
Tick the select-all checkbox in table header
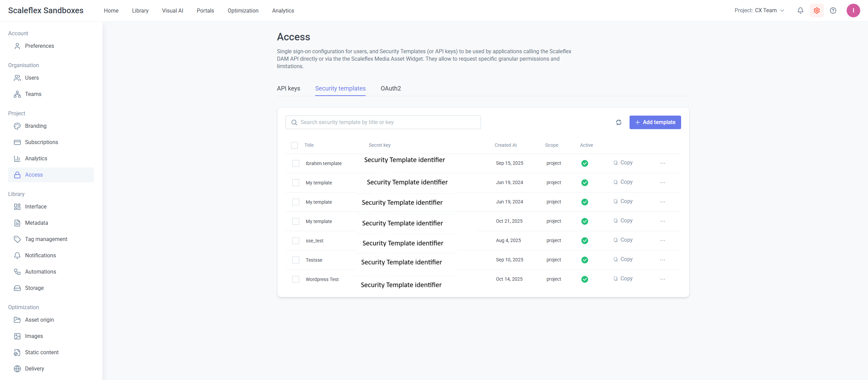(294, 145)
